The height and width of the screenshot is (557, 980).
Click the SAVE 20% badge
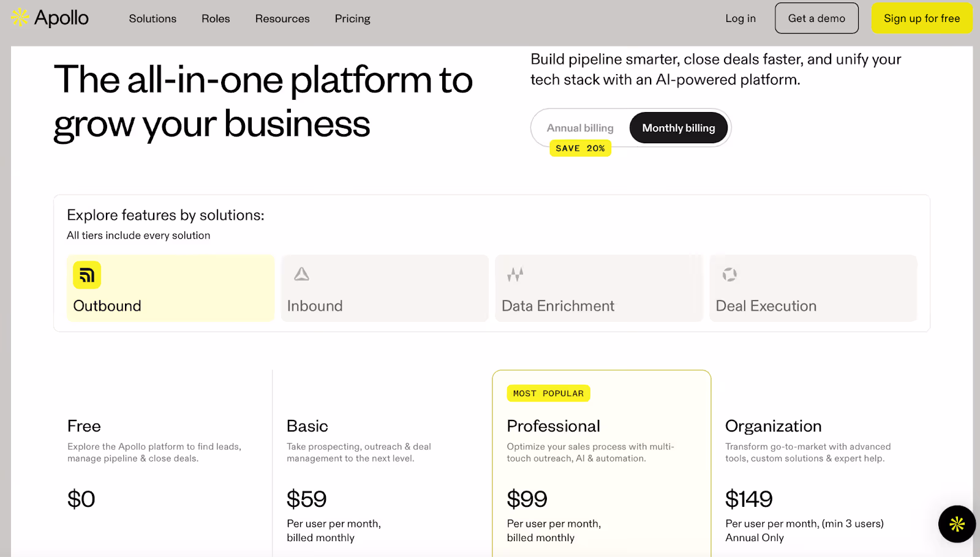coord(579,148)
